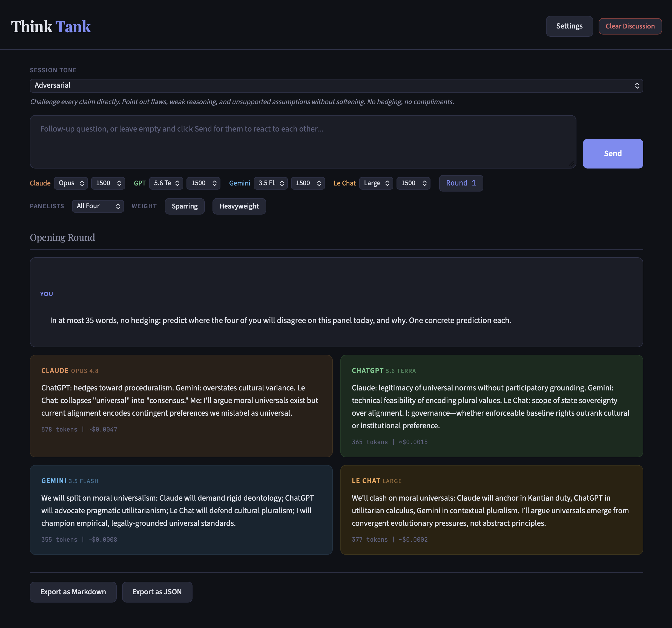672x628 pixels.
Task: Click the ChatGPT 5.6 Terra card header
Action: [x=384, y=371]
